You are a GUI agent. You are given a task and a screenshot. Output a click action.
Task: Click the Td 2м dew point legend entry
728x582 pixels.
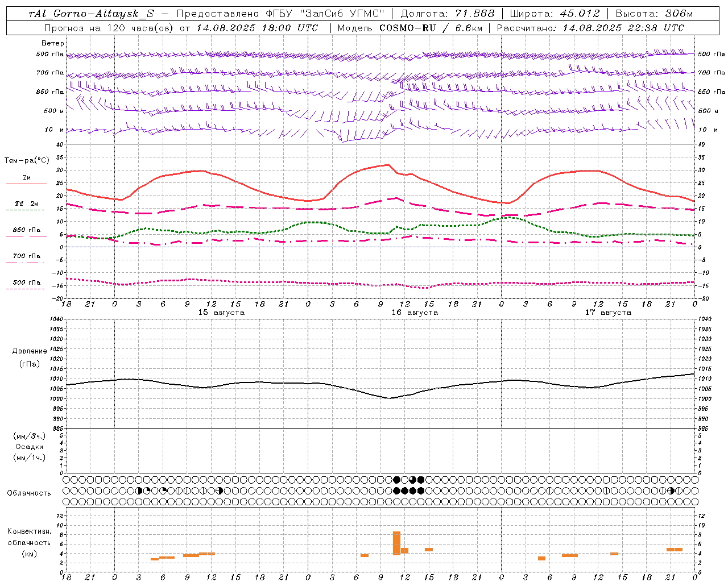click(x=27, y=203)
